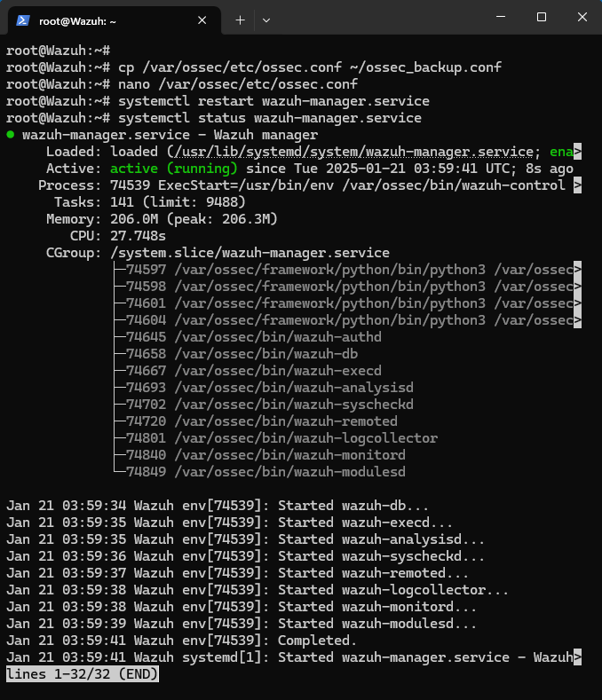602x700 pixels.
Task: Close the terminal window
Action: tap(582, 18)
